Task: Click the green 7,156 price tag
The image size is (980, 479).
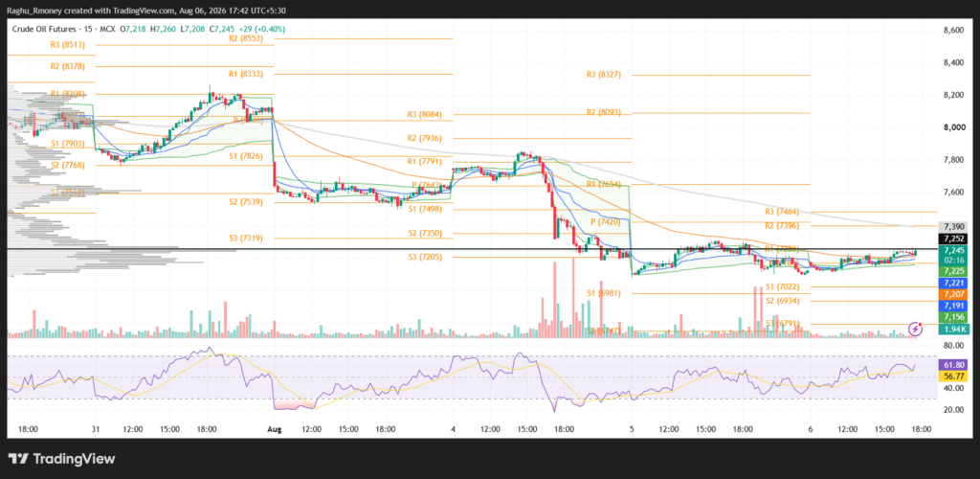Action: pos(954,318)
